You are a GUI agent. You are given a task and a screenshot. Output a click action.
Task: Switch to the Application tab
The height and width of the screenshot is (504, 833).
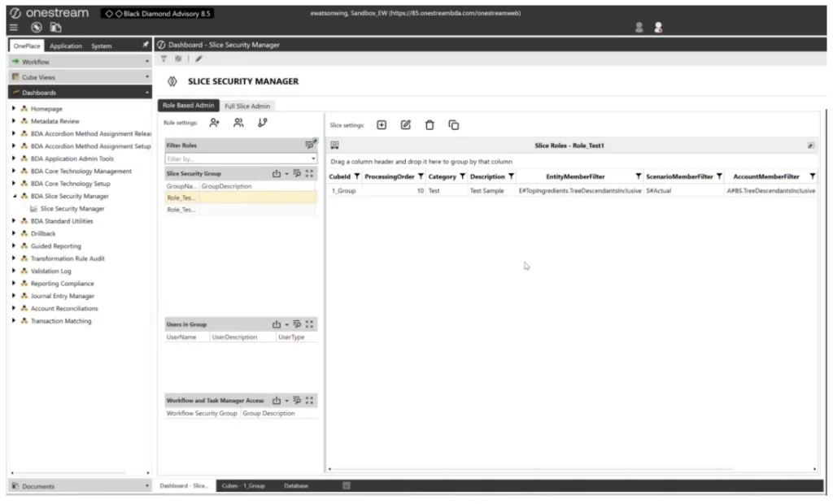point(65,46)
